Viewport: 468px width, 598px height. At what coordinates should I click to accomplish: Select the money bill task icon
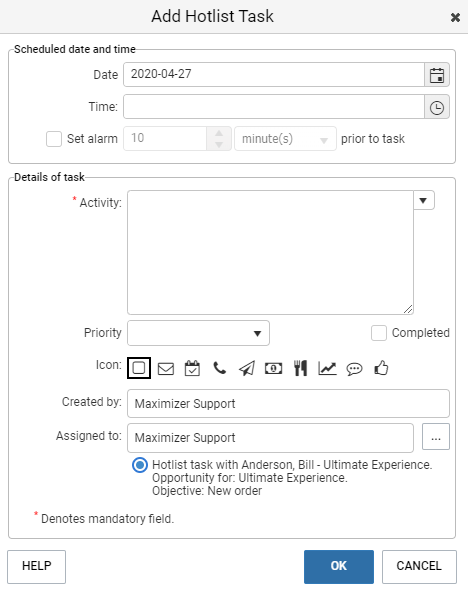[273, 368]
